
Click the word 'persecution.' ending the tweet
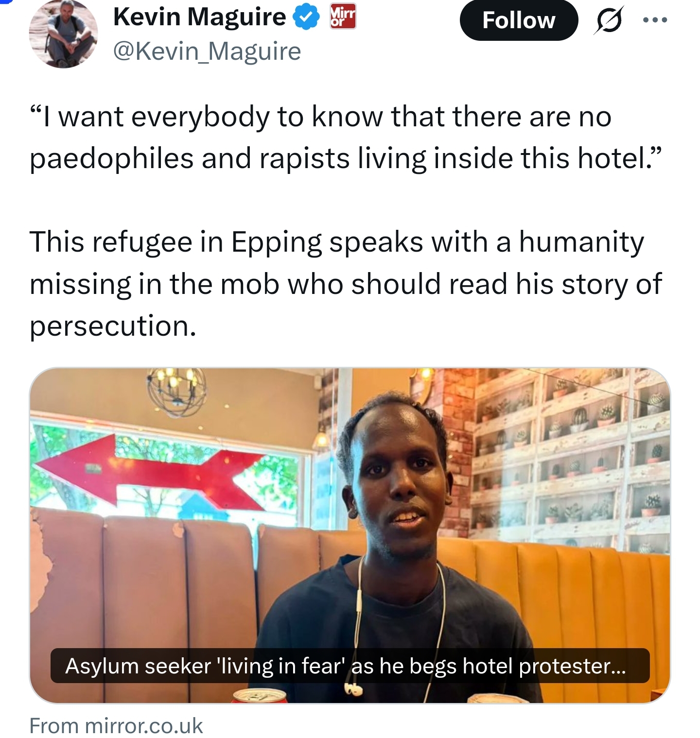pos(113,326)
